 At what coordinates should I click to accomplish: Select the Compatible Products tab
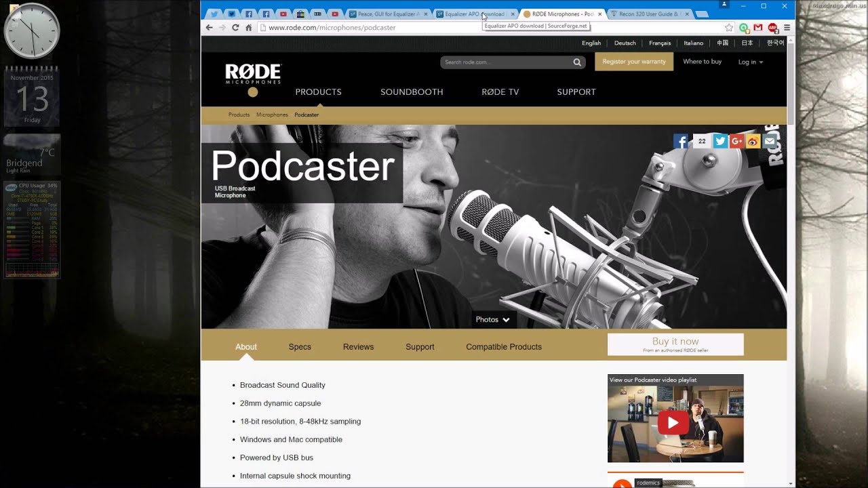coord(504,347)
